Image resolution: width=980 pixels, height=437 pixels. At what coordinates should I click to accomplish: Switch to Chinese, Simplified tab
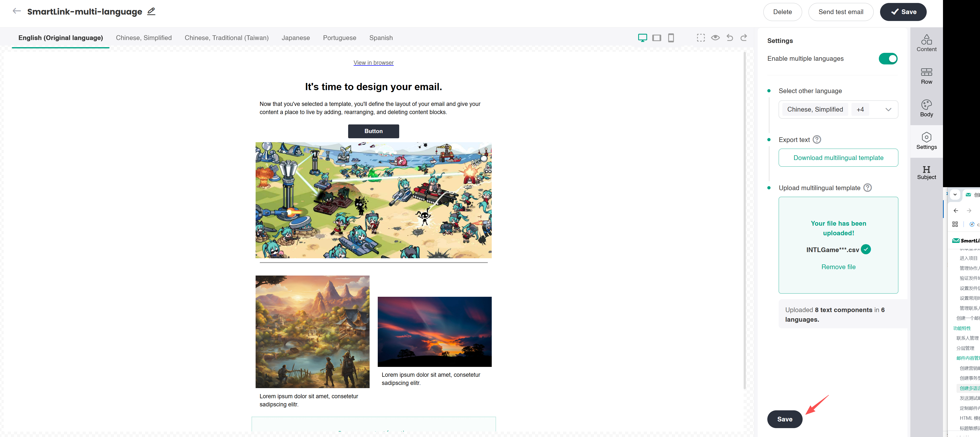click(143, 38)
